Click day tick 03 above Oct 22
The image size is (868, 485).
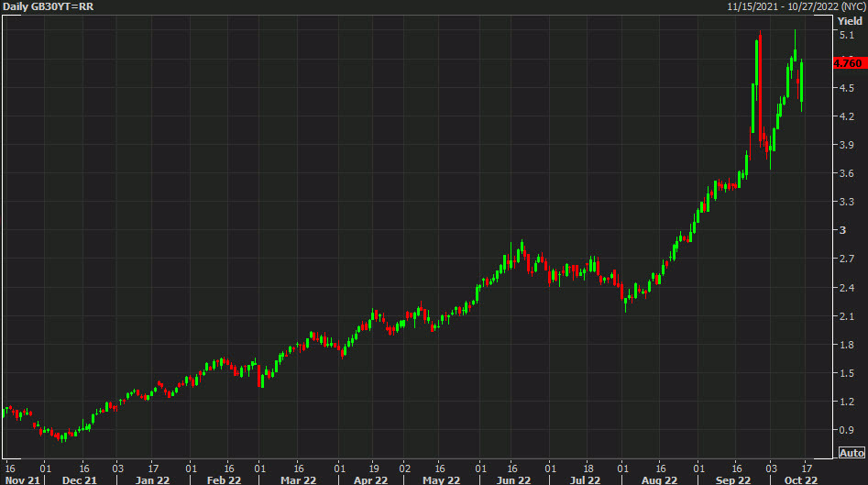pyautogui.click(x=771, y=468)
